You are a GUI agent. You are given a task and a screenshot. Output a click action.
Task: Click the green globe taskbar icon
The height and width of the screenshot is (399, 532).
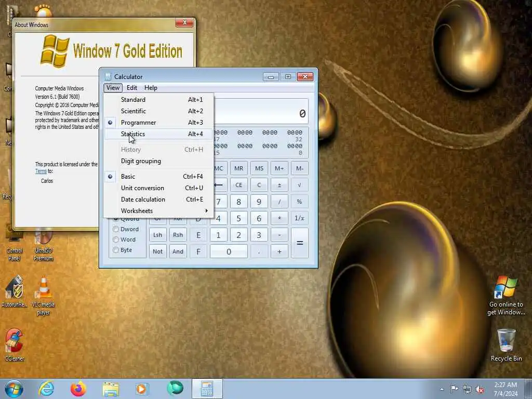[x=175, y=388]
